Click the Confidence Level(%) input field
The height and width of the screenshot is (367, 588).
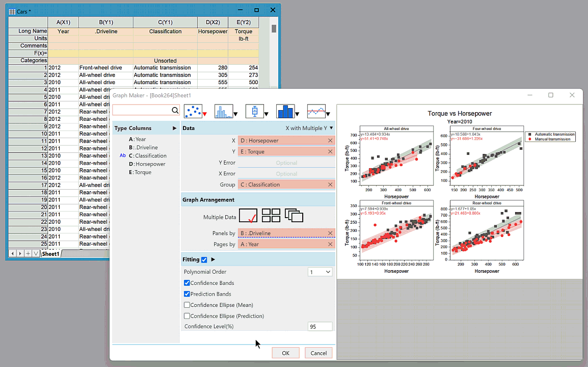tap(320, 327)
